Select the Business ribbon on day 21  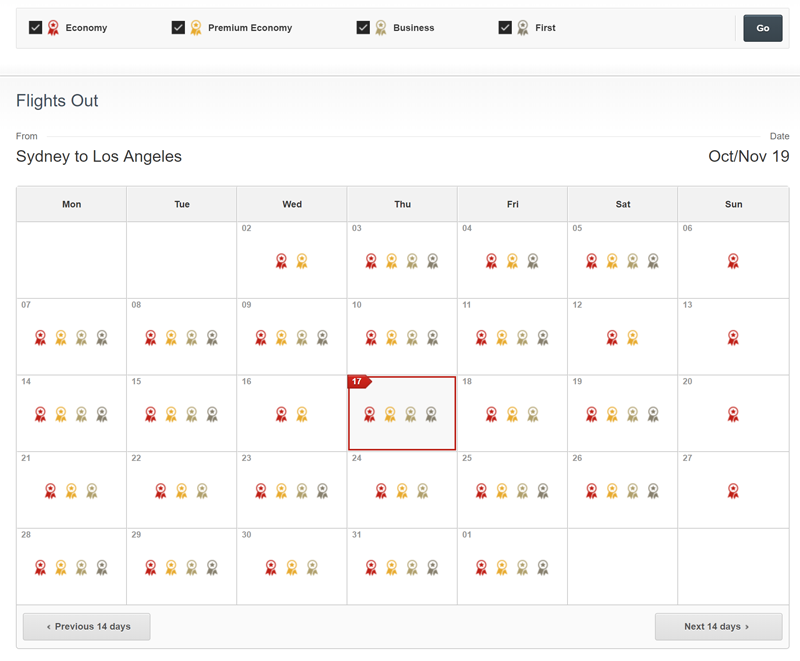click(92, 491)
